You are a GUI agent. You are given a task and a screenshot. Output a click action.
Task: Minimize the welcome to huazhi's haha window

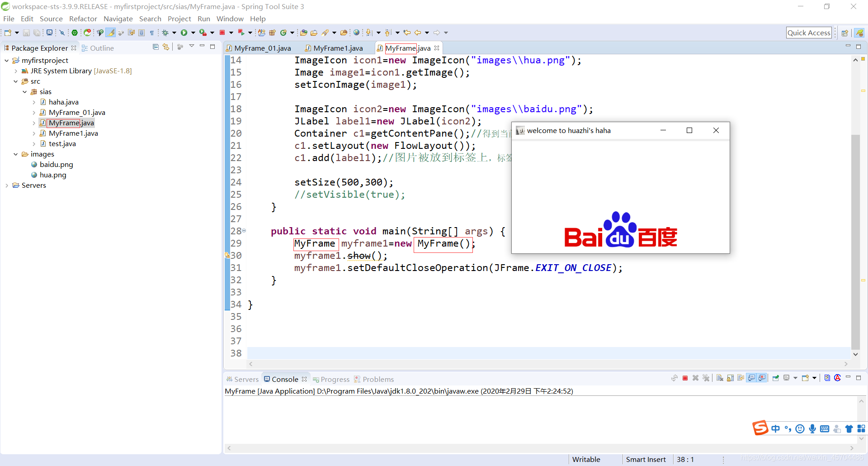click(663, 130)
